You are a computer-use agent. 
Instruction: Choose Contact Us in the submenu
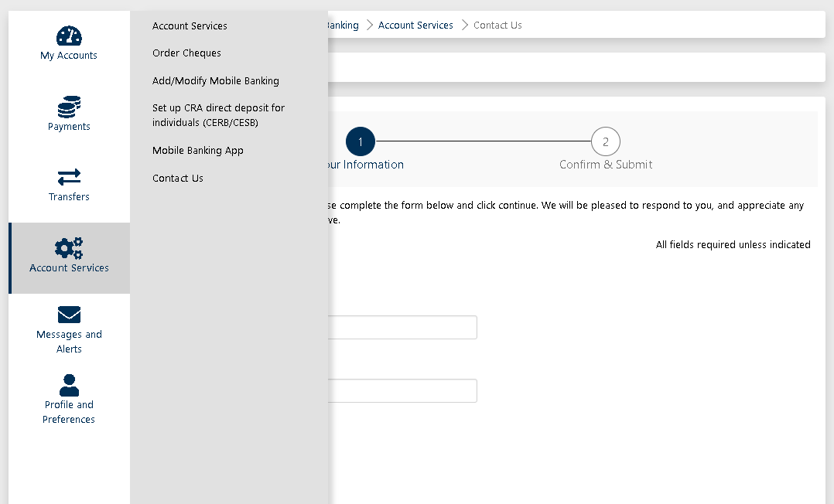177,179
